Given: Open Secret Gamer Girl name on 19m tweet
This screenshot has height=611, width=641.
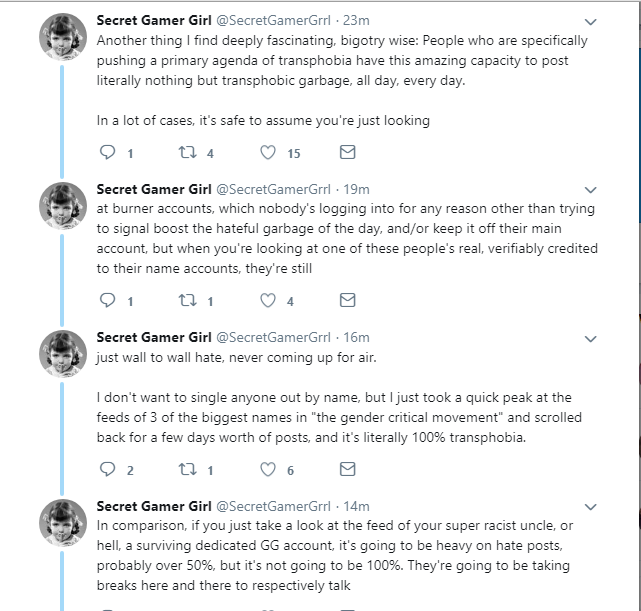Looking at the screenshot, I should tap(154, 189).
